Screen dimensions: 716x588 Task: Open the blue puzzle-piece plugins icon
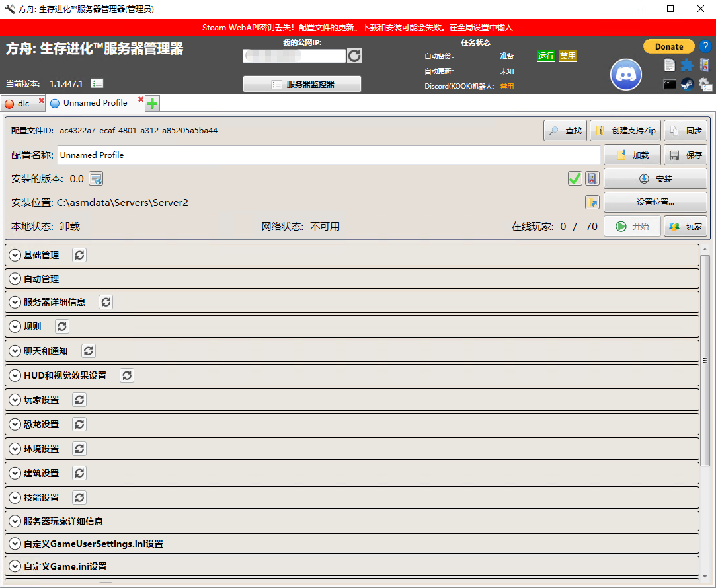tap(688, 65)
